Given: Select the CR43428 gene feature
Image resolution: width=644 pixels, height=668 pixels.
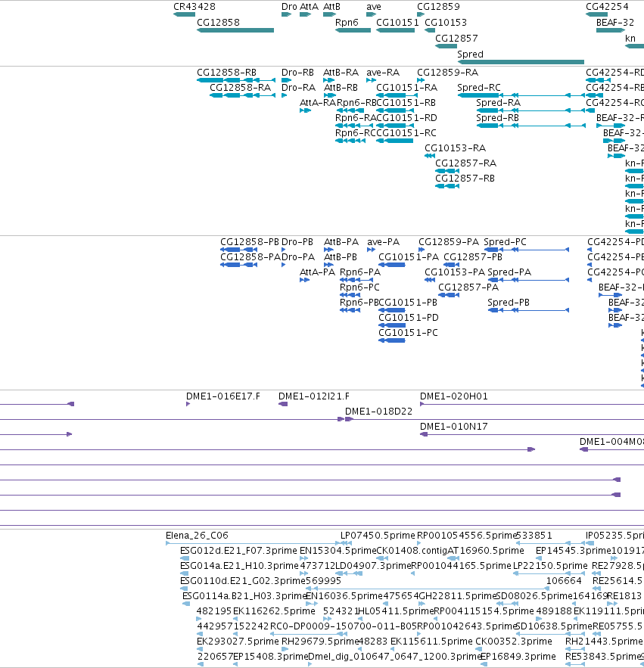Looking at the screenshot, I should 184,14.
